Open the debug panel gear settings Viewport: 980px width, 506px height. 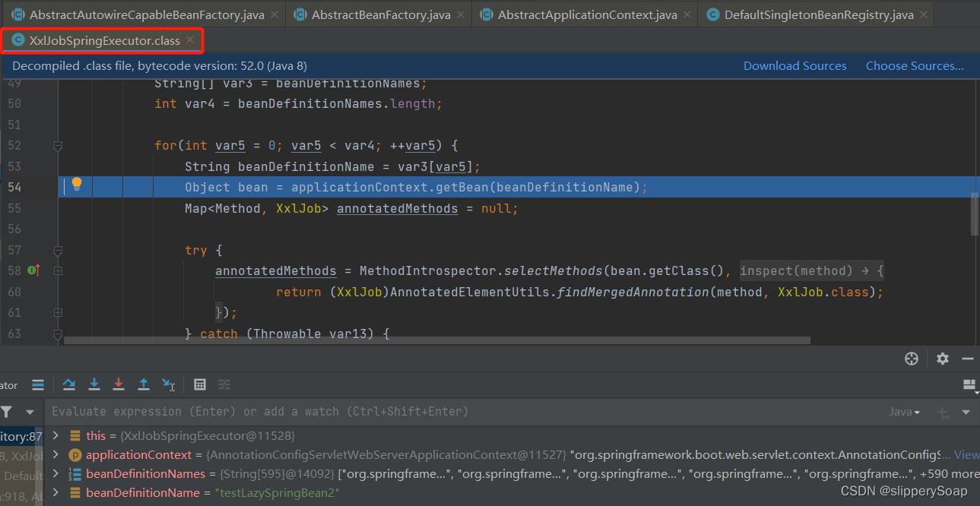tap(943, 359)
